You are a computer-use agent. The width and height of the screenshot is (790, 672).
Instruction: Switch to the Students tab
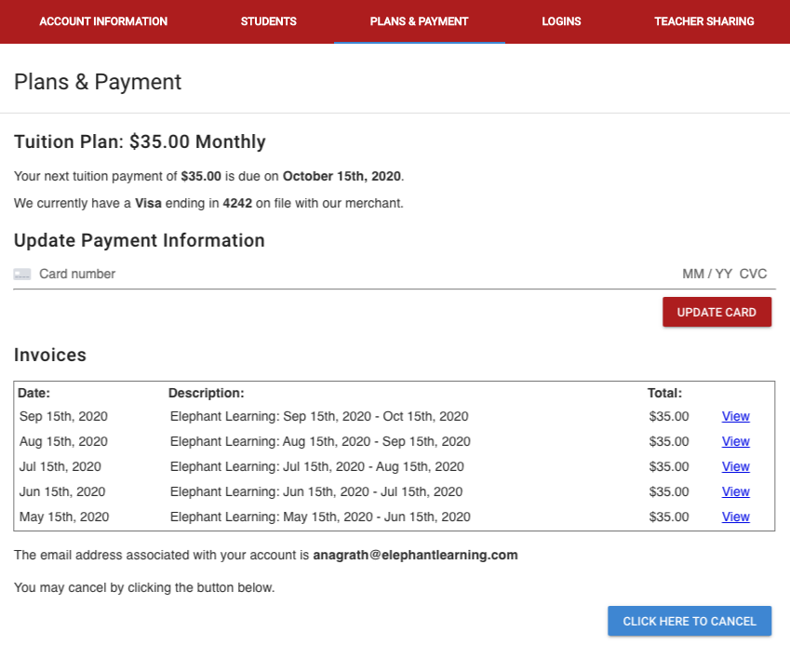click(269, 21)
